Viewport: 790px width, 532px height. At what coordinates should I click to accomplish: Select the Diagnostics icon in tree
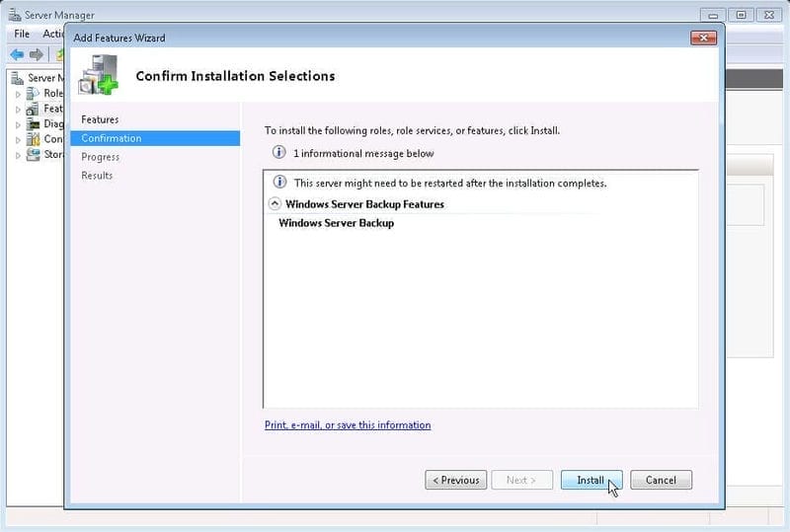[33, 124]
